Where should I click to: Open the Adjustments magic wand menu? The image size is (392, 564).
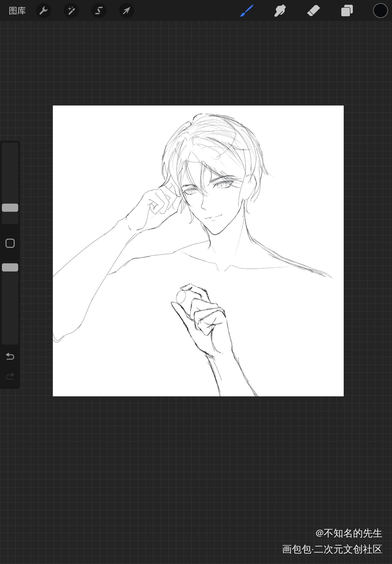pyautogui.click(x=71, y=11)
